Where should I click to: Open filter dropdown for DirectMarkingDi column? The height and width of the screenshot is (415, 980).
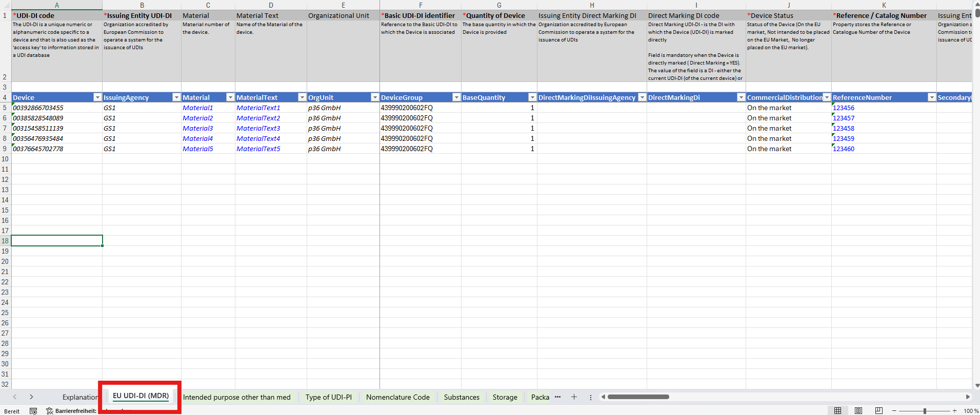tap(741, 97)
